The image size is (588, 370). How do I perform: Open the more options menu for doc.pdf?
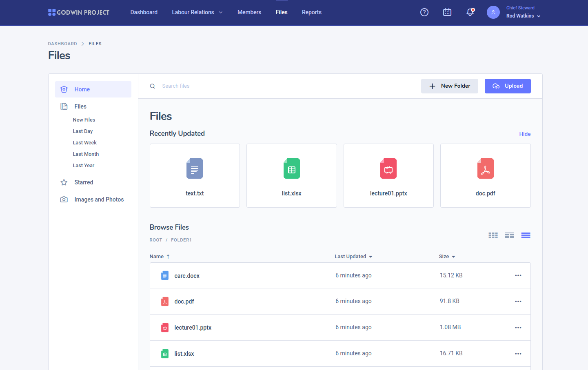[x=518, y=301]
